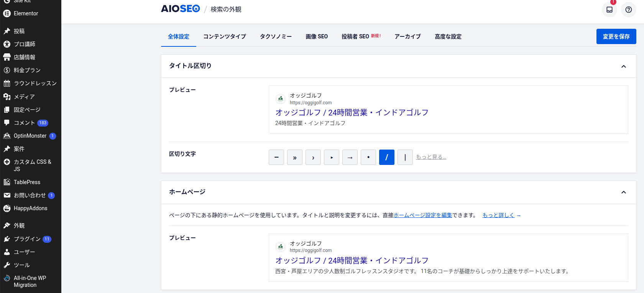Click the HappyAddons smiley icon
This screenshot has width=644, height=293.
(x=7, y=208)
